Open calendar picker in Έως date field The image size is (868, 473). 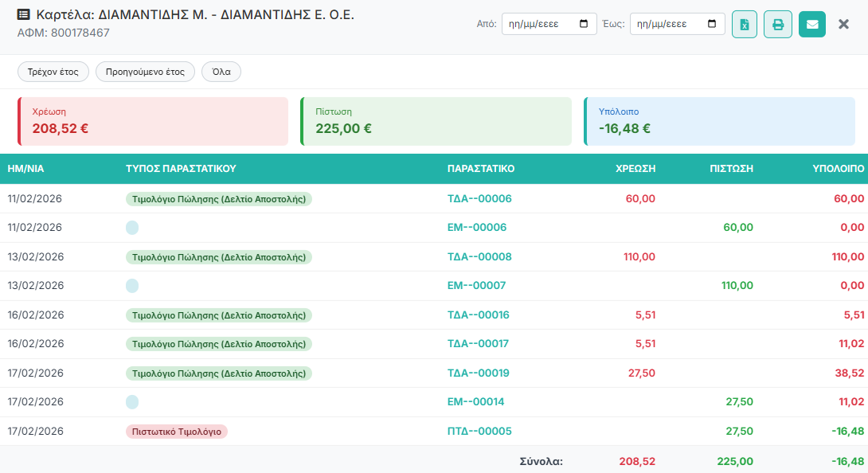point(713,24)
